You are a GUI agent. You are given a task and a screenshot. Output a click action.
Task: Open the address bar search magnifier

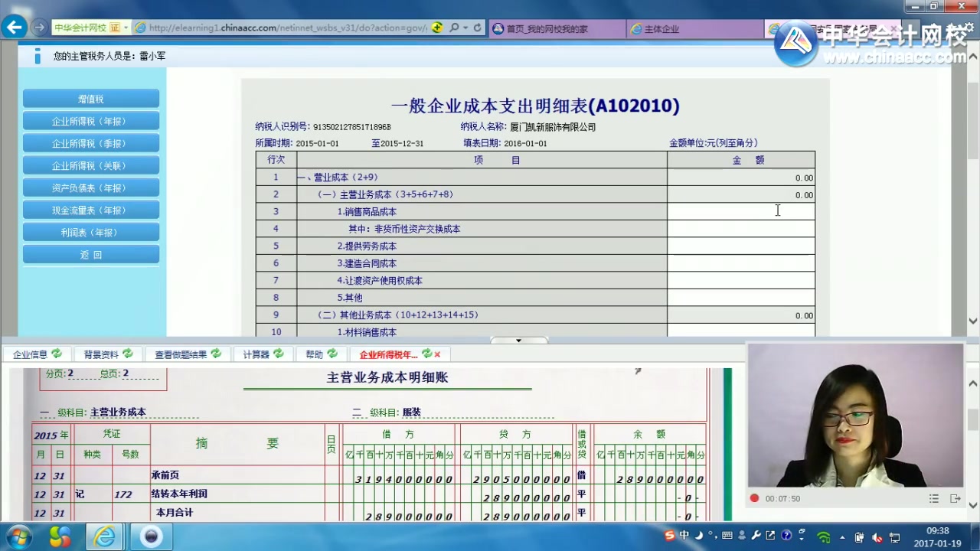[454, 28]
